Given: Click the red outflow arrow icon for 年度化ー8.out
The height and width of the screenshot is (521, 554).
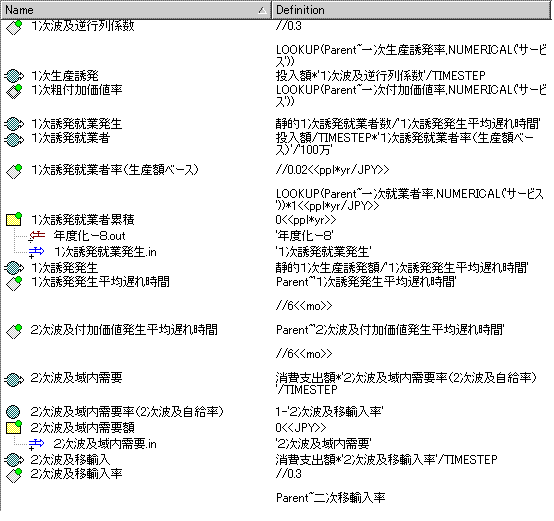Looking at the screenshot, I should 37,236.
